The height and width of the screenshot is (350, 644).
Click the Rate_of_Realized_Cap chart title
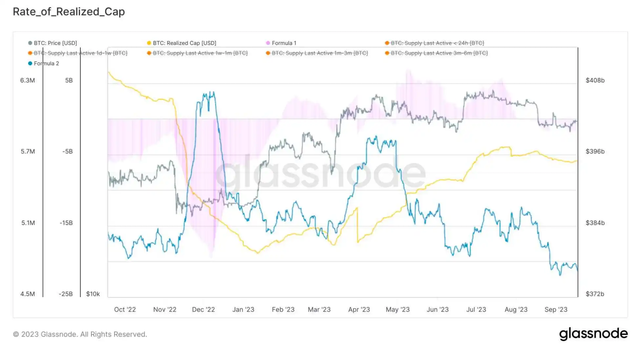click(x=69, y=11)
